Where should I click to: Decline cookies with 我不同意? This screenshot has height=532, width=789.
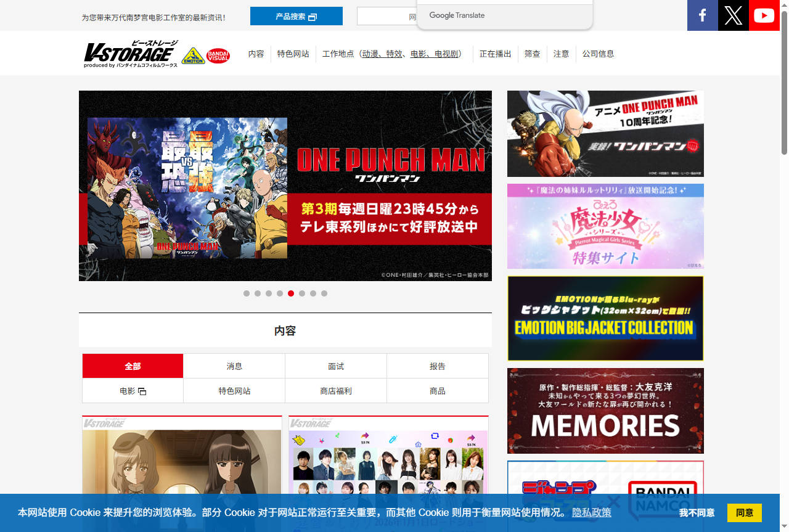point(697,513)
